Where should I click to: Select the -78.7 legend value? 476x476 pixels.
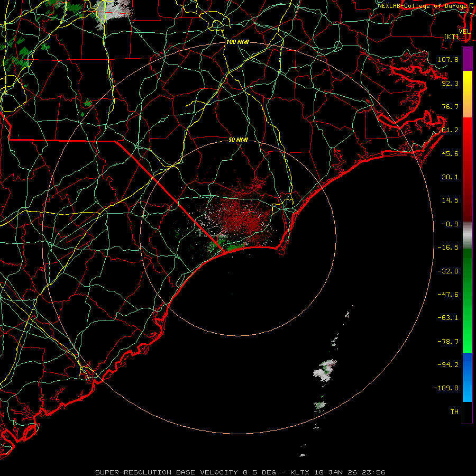pos(448,342)
